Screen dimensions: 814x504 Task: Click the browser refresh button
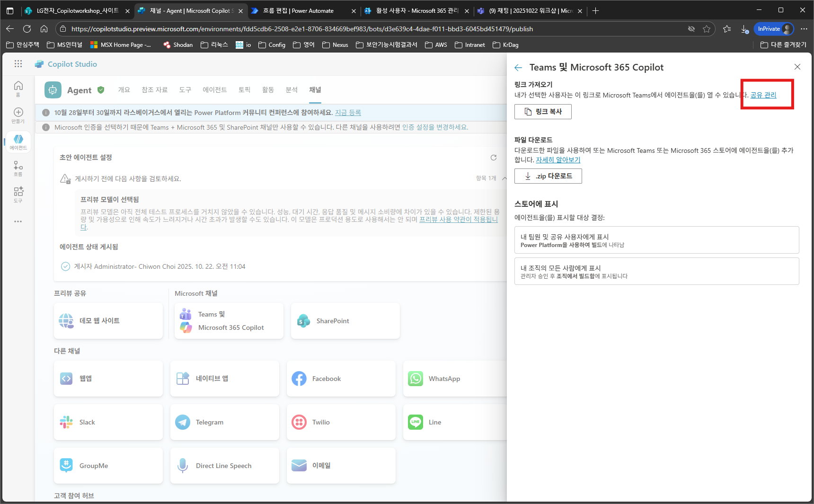(x=27, y=29)
